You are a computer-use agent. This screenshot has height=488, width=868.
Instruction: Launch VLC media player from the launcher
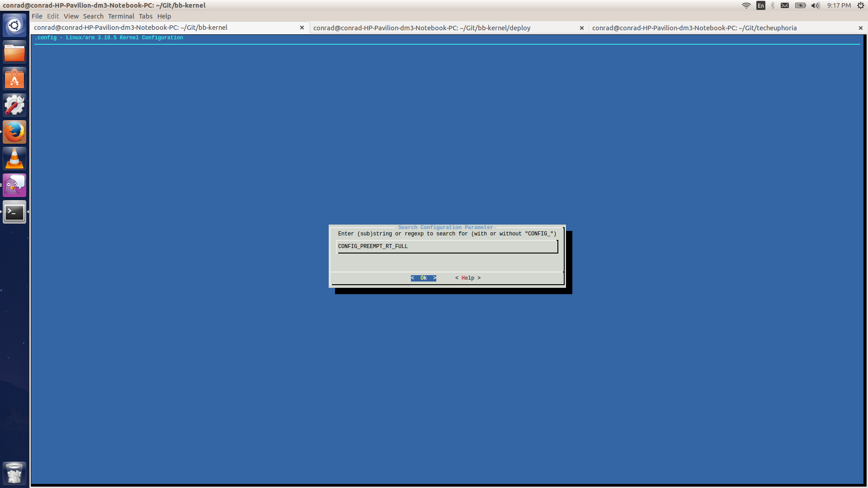pyautogui.click(x=14, y=158)
